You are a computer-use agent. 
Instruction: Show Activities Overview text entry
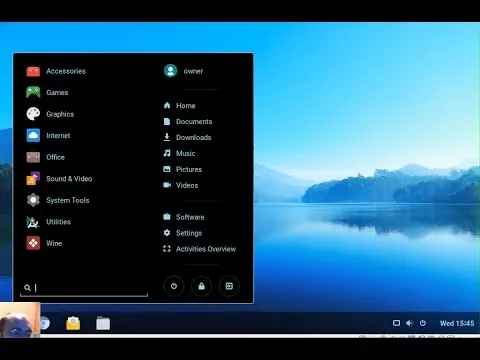pyautogui.click(x=206, y=249)
